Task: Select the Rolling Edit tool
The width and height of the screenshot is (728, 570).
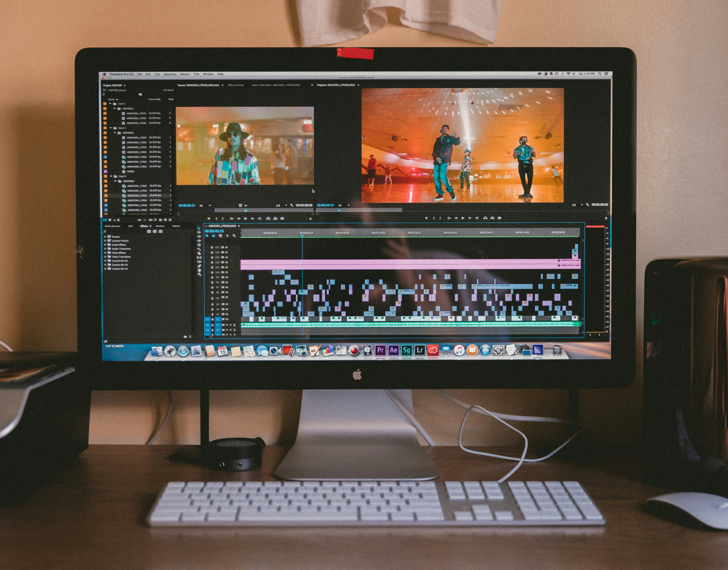Action: [x=199, y=245]
